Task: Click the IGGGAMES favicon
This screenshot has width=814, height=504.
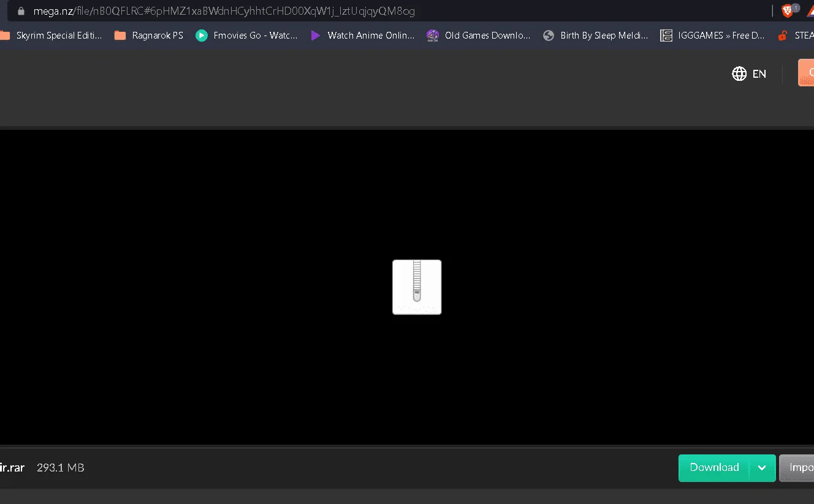Action: 666,36
